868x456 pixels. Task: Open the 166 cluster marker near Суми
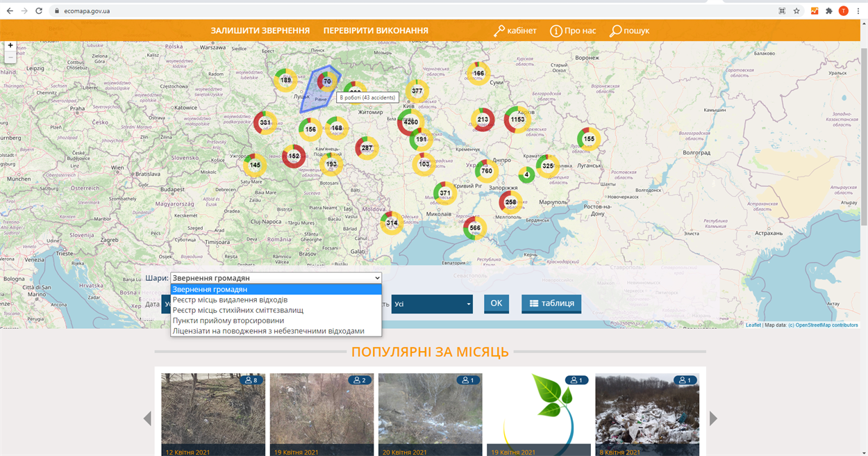[x=478, y=74]
